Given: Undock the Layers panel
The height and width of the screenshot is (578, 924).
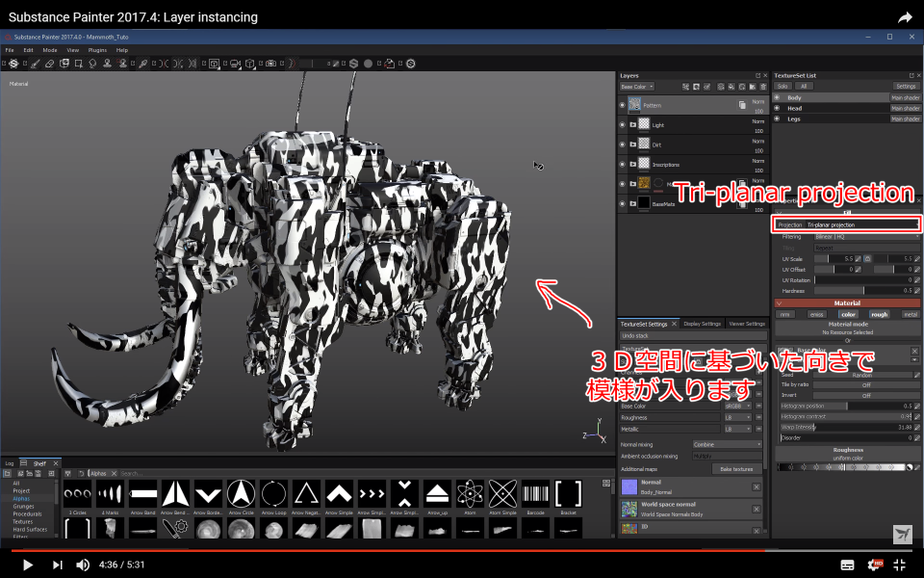Looking at the screenshot, I should [x=757, y=75].
